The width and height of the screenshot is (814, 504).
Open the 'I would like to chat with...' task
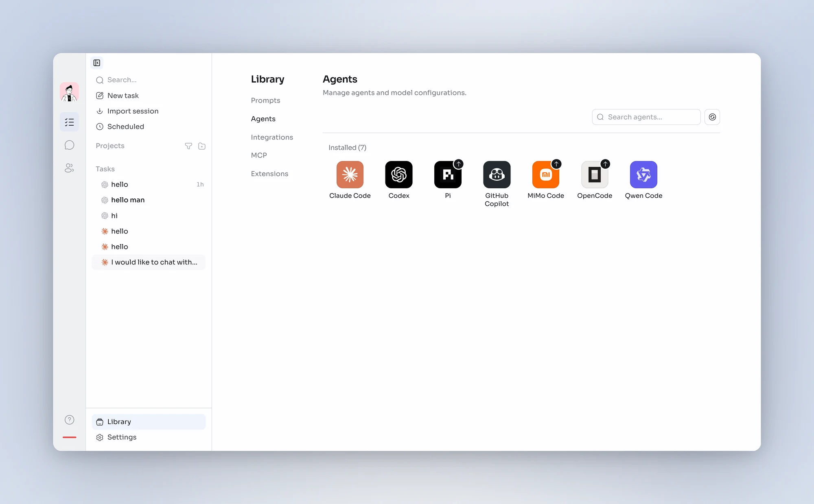click(149, 262)
